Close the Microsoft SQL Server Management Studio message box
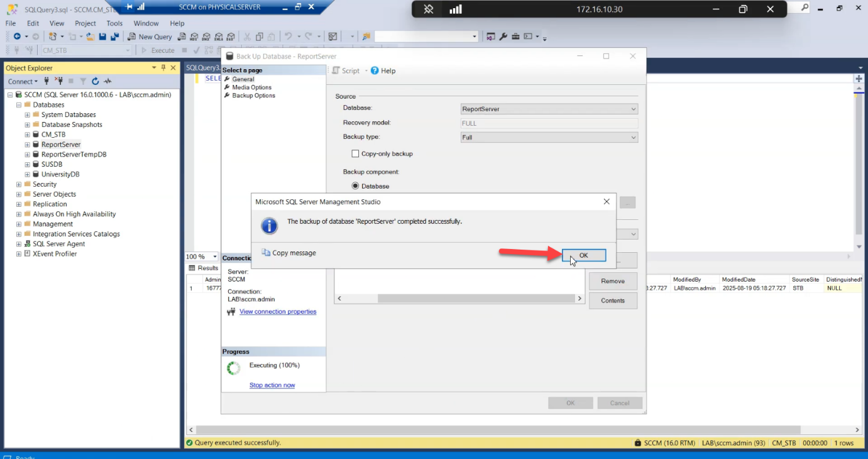This screenshot has width=868, height=459. [x=607, y=202]
